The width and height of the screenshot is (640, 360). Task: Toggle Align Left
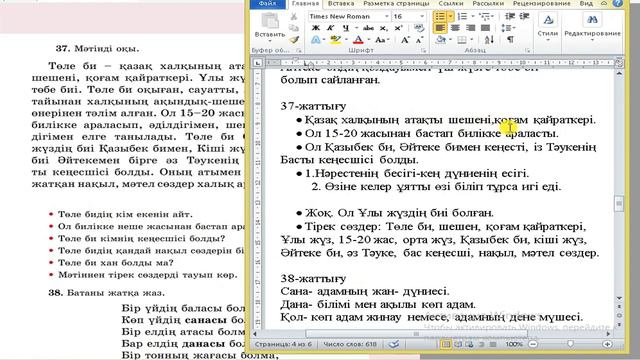(440, 28)
